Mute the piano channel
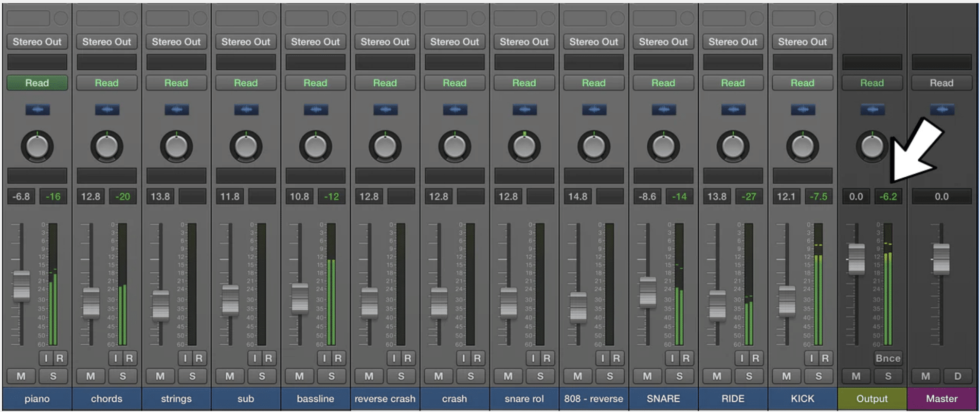The height and width of the screenshot is (412, 980). coord(21,376)
